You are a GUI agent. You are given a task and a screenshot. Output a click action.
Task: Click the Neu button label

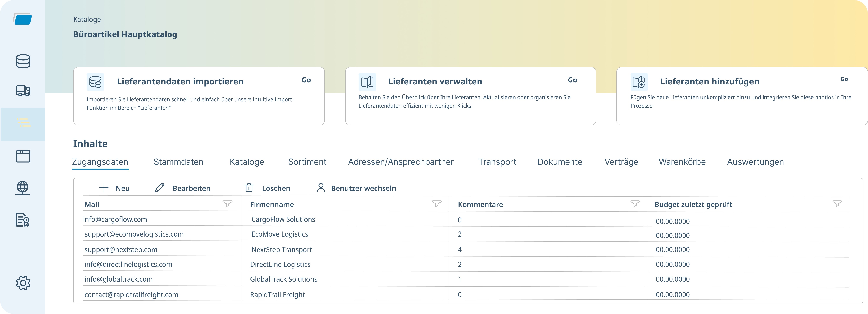point(122,189)
